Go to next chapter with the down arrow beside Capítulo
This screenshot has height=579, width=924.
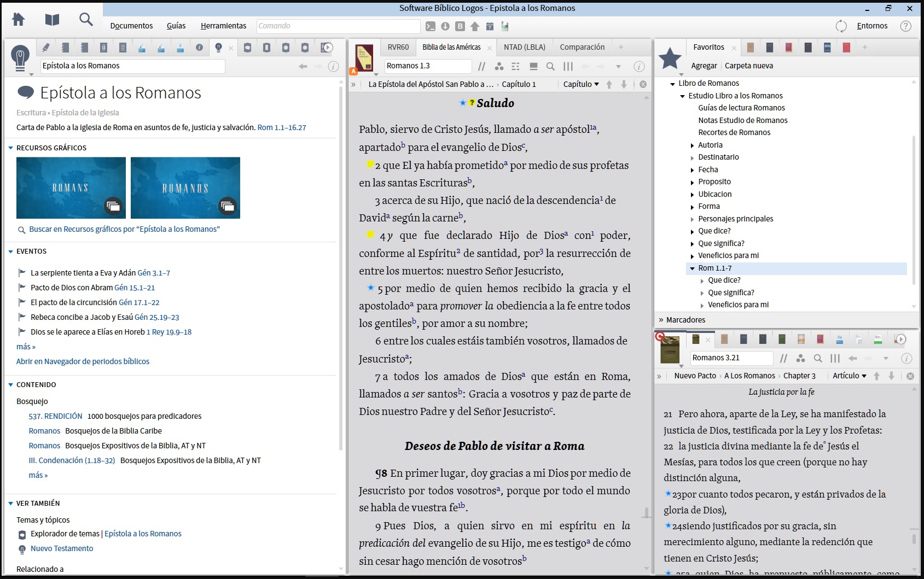click(x=624, y=84)
